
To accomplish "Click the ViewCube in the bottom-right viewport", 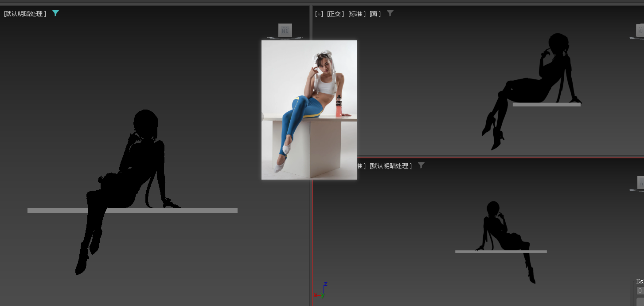I will point(640,182).
